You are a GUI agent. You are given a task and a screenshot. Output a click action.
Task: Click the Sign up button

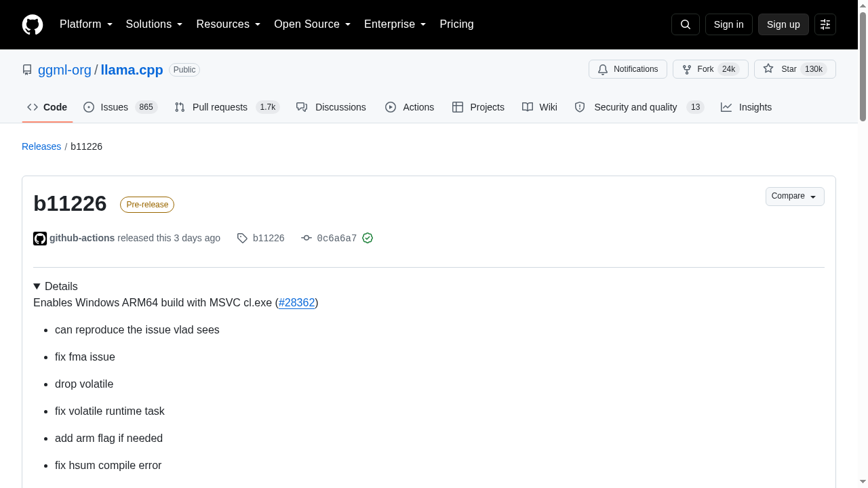(x=783, y=24)
